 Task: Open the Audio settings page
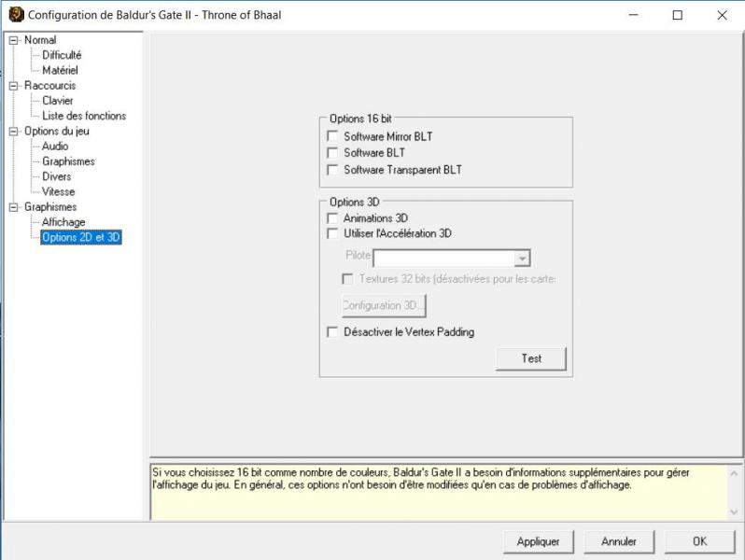click(55, 147)
